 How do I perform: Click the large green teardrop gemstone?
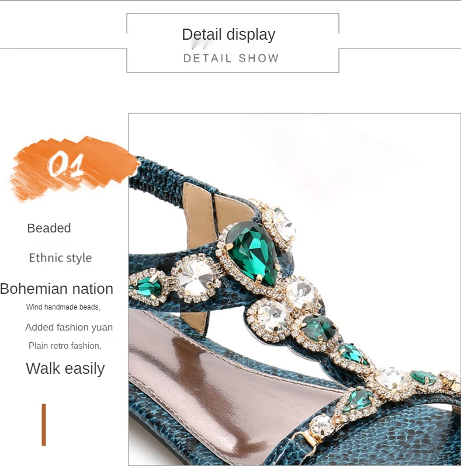[252, 254]
